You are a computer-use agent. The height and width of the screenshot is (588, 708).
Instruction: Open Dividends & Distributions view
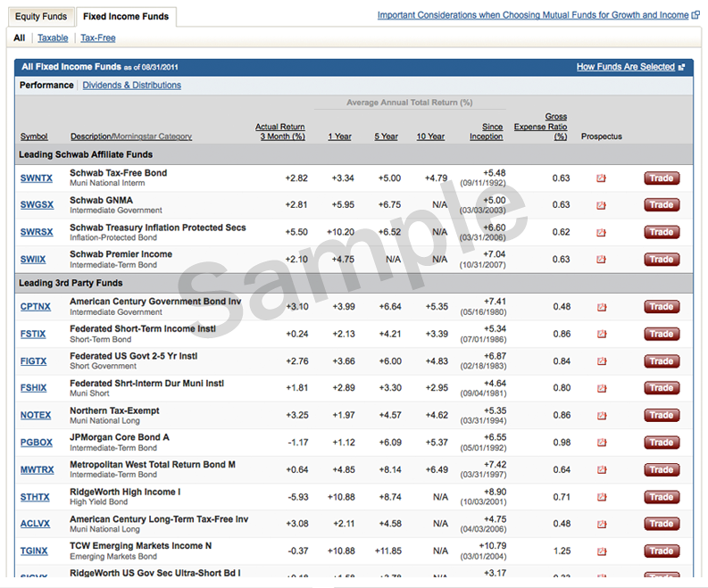[132, 86]
